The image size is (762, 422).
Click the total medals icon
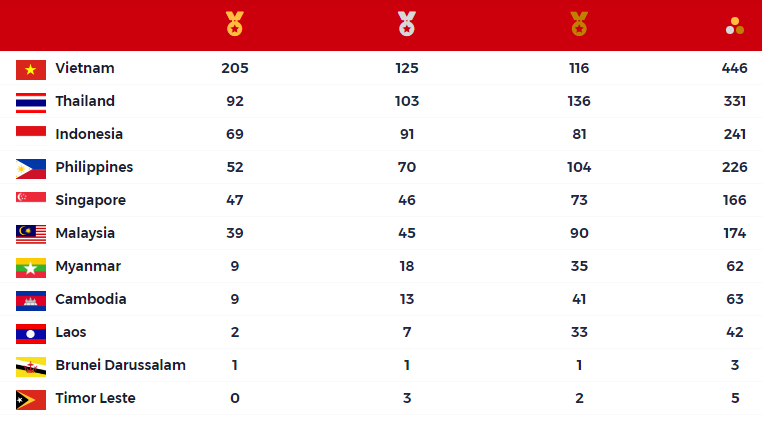pos(735,26)
